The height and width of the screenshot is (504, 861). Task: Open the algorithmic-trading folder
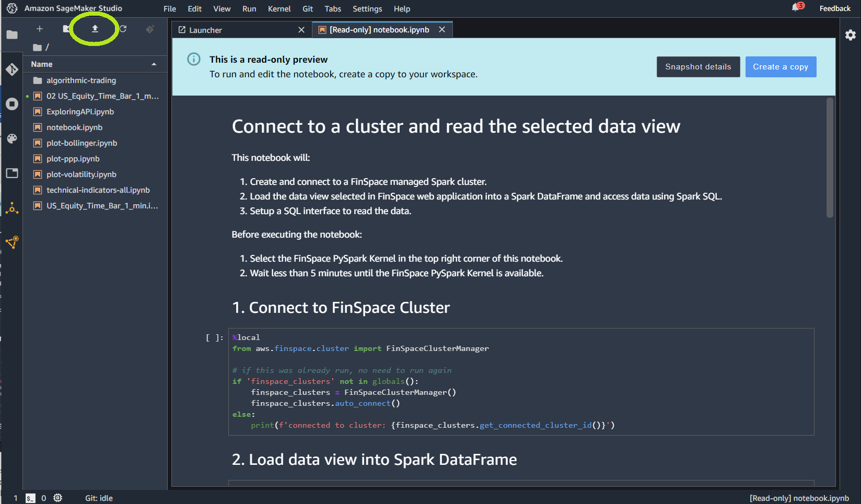(x=81, y=80)
